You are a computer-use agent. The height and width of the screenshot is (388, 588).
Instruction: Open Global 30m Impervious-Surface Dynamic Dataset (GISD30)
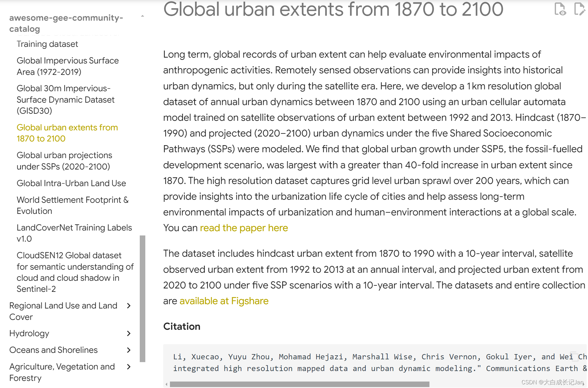(x=66, y=100)
